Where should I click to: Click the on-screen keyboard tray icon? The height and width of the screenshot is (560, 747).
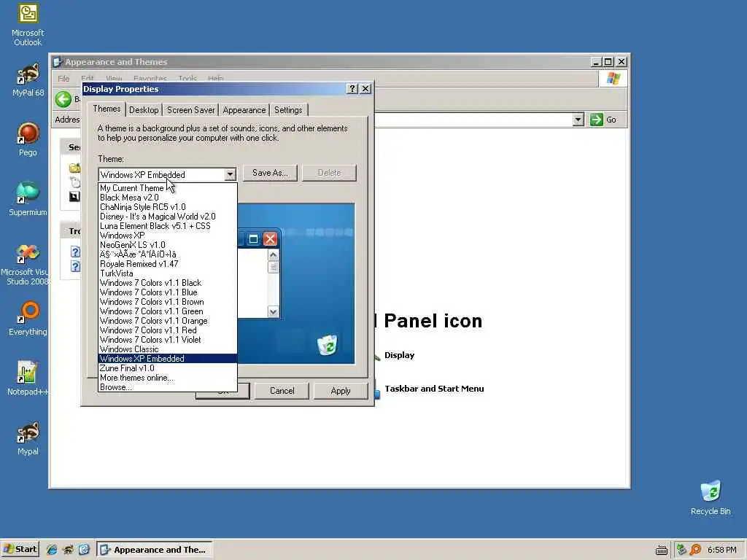pos(661,550)
